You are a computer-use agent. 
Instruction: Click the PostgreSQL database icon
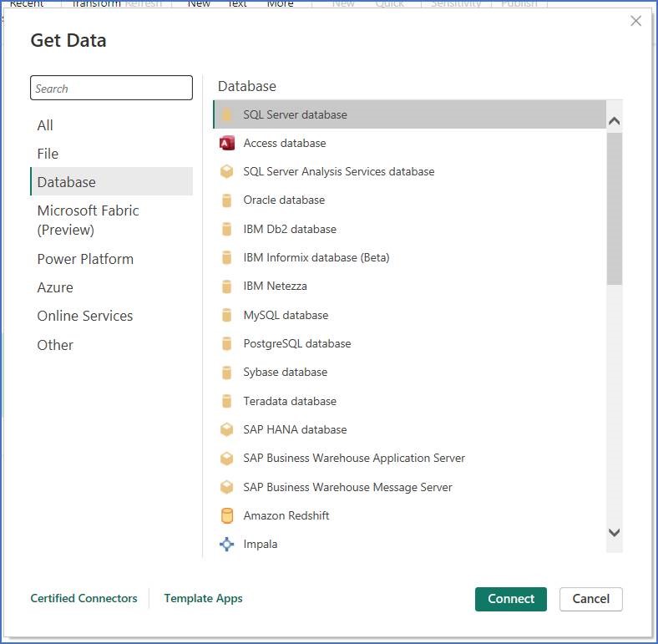(x=226, y=344)
